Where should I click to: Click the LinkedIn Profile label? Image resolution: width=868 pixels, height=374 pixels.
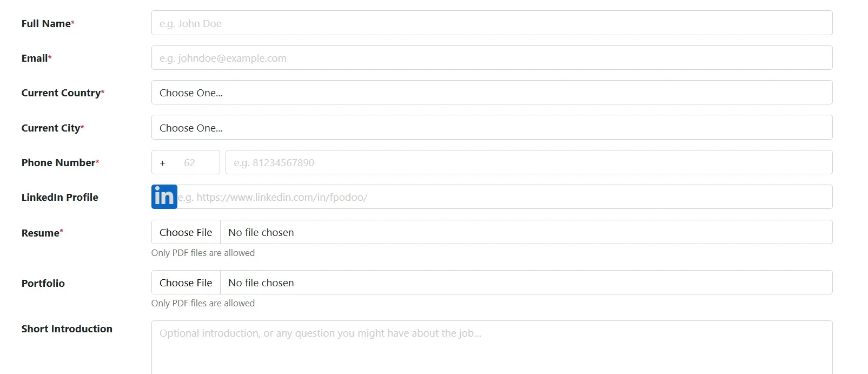pyautogui.click(x=60, y=198)
